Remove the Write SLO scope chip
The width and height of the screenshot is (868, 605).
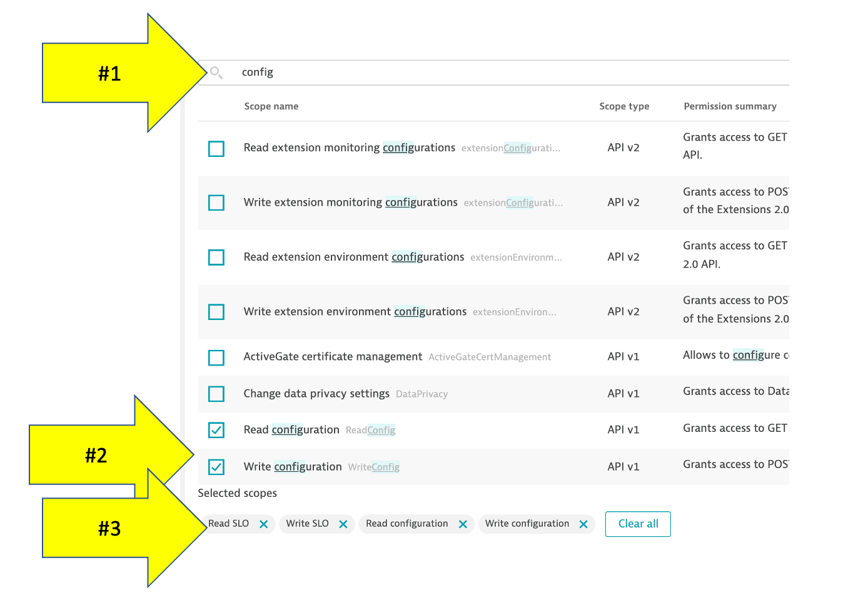(x=343, y=524)
